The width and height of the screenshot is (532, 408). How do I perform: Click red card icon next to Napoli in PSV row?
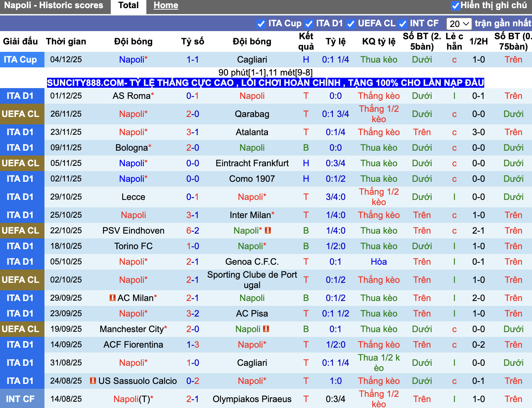(268, 230)
